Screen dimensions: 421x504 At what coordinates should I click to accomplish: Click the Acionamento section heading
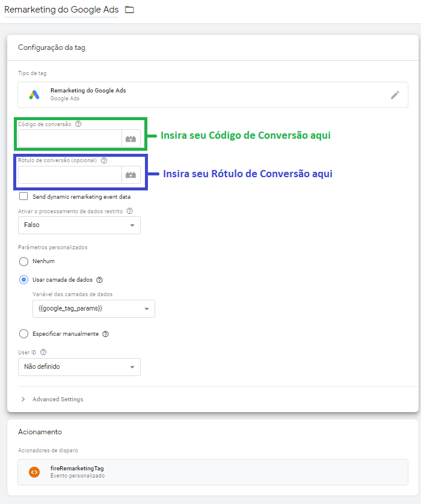click(40, 432)
